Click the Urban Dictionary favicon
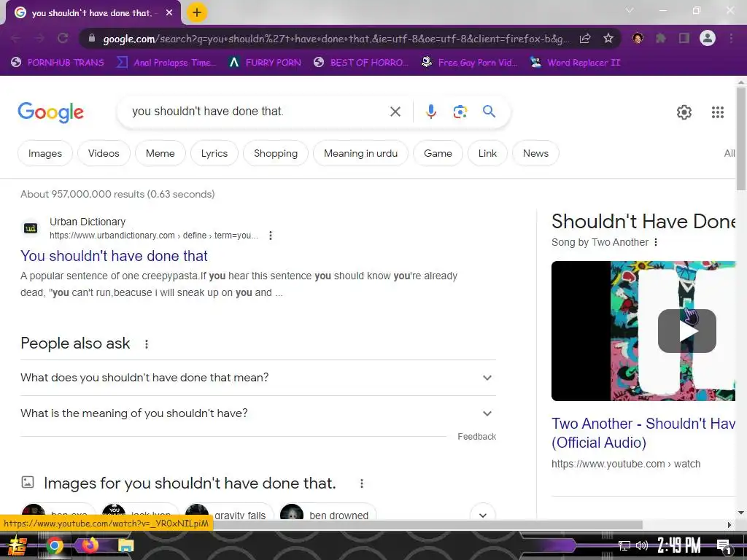 (x=31, y=228)
